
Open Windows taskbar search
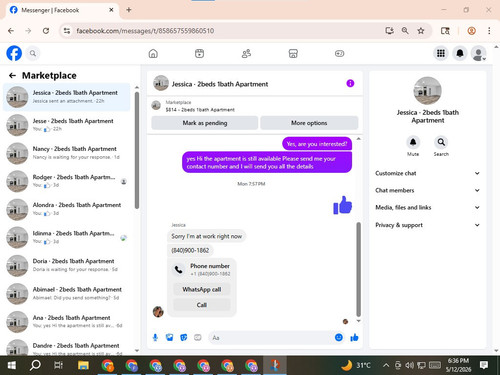(35, 365)
